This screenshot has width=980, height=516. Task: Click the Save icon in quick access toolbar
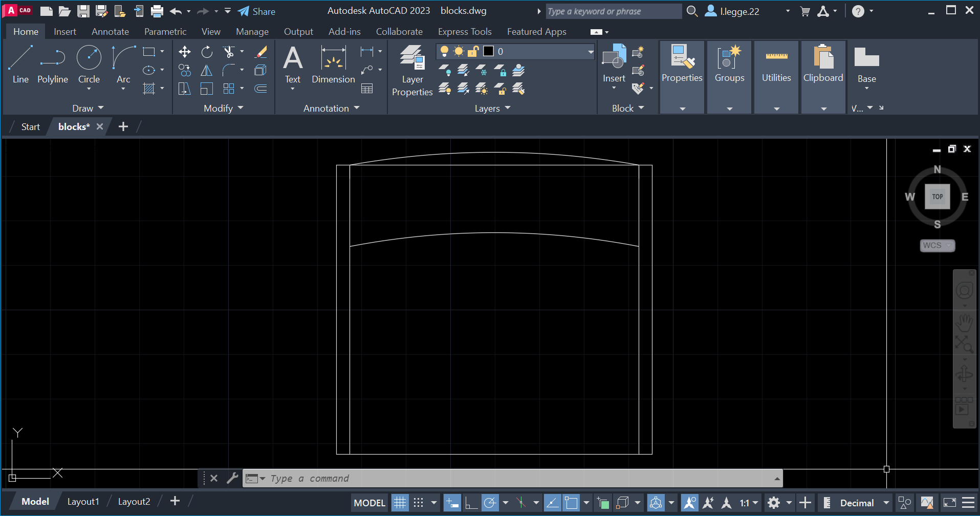click(83, 11)
